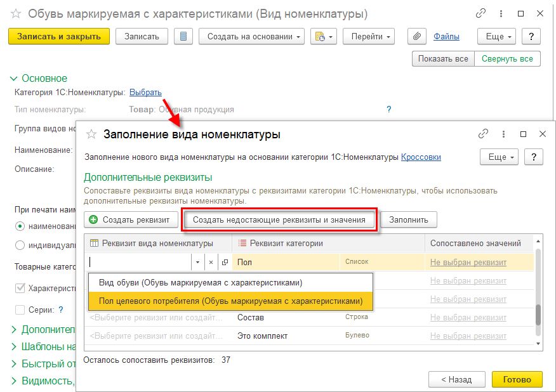Open the Создать на основании dropdown
Viewport: 556px width, 392px height.
click(x=251, y=37)
